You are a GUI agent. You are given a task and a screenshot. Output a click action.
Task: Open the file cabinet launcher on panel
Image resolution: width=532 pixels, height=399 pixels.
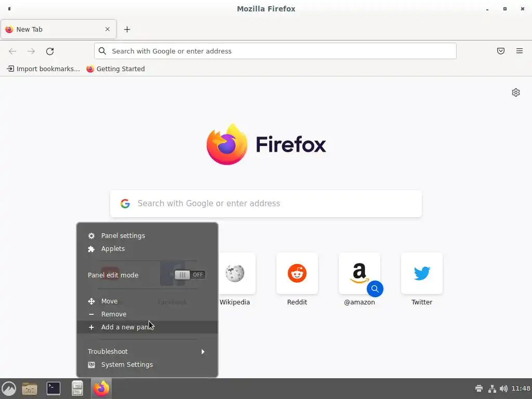tap(77, 389)
